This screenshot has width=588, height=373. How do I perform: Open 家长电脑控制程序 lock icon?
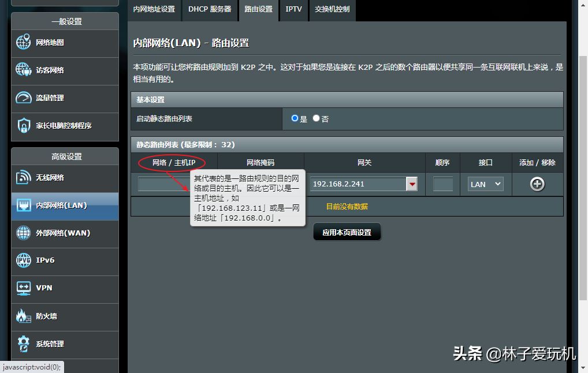point(24,125)
